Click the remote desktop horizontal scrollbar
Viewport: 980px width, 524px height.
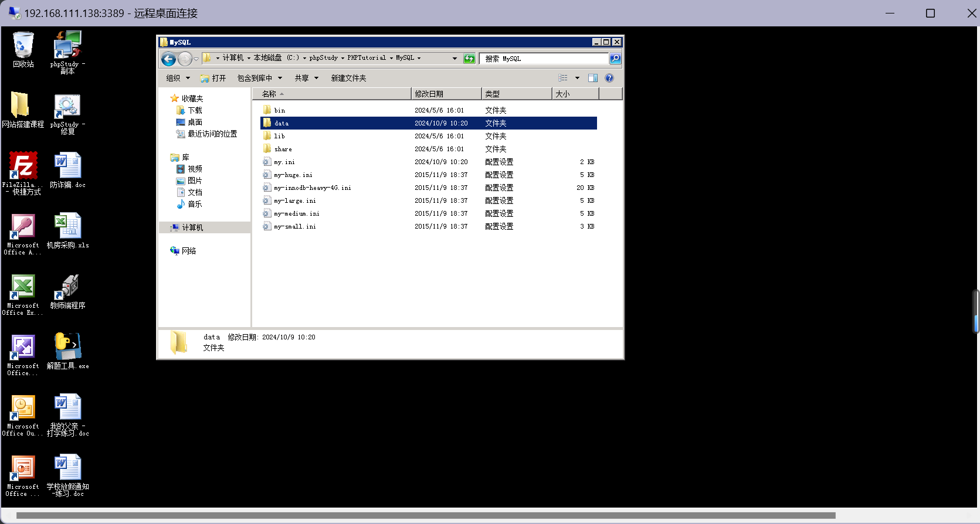[x=426, y=516]
